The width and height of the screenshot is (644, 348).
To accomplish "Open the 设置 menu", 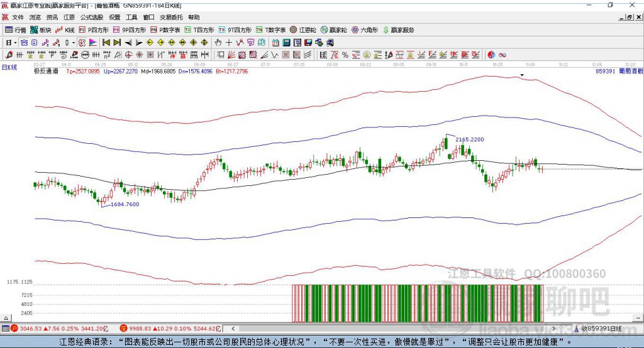I will [114, 17].
